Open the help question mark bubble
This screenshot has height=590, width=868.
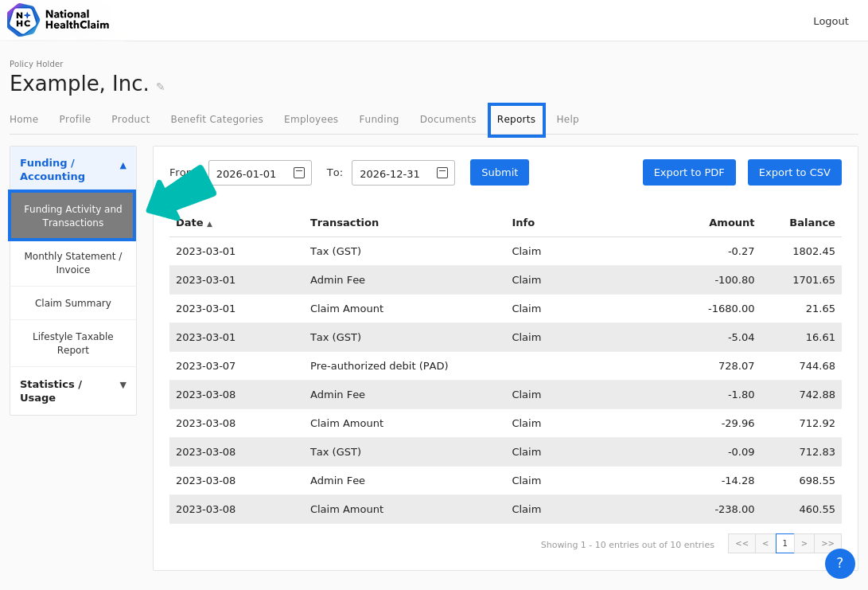[840, 564]
